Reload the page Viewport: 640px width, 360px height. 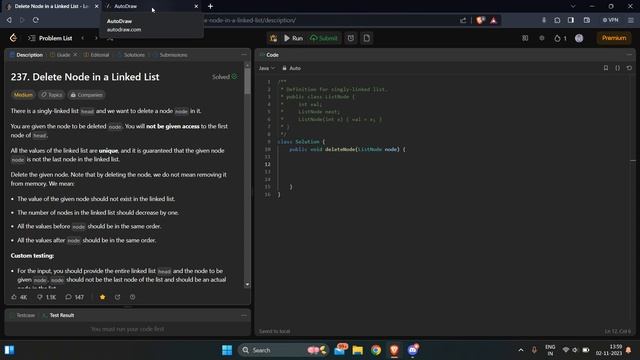36,20
